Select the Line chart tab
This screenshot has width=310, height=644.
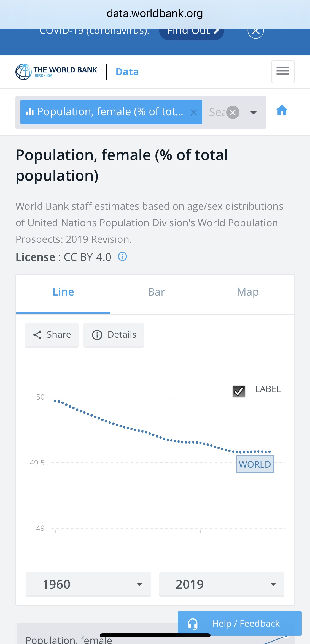pos(63,292)
